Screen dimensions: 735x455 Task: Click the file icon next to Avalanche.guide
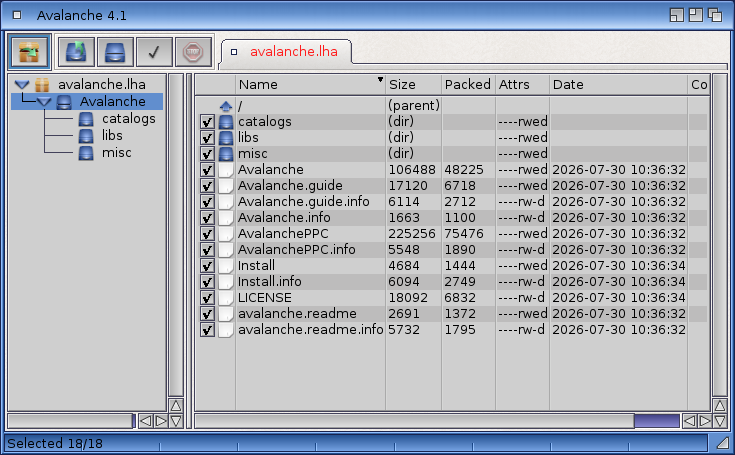pos(226,186)
